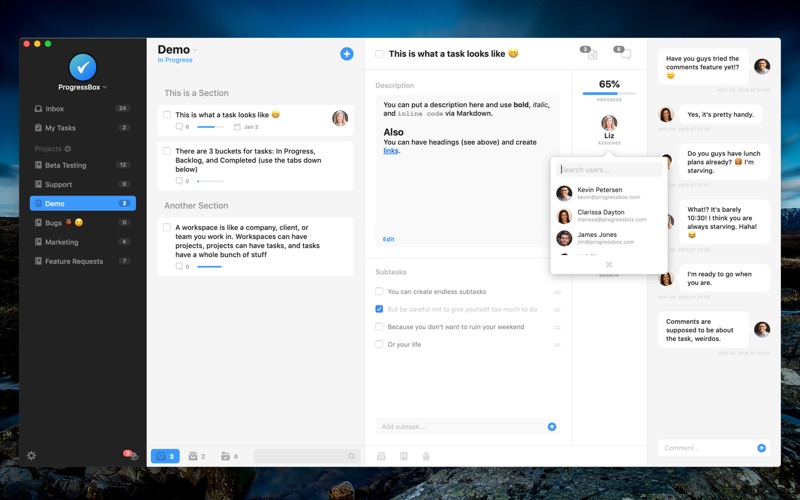Screen dimensions: 800x500
Task: Open My Tasks in sidebar
Action: [x=83, y=128]
